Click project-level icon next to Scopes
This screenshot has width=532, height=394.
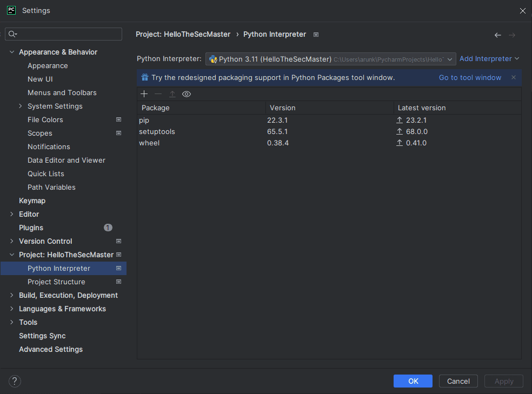click(x=119, y=133)
